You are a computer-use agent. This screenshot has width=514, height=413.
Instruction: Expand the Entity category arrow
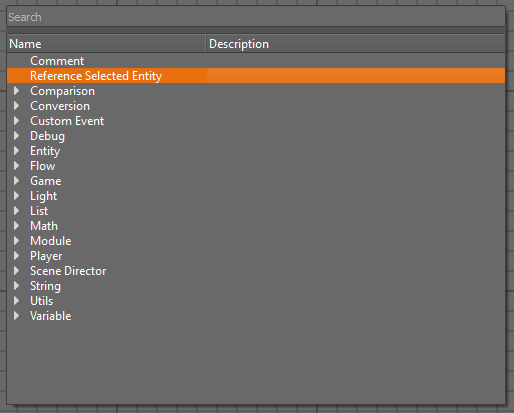[16, 151]
